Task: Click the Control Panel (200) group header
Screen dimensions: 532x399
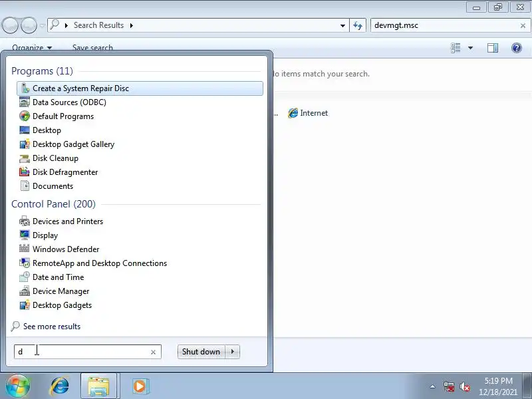Action: [53, 204]
